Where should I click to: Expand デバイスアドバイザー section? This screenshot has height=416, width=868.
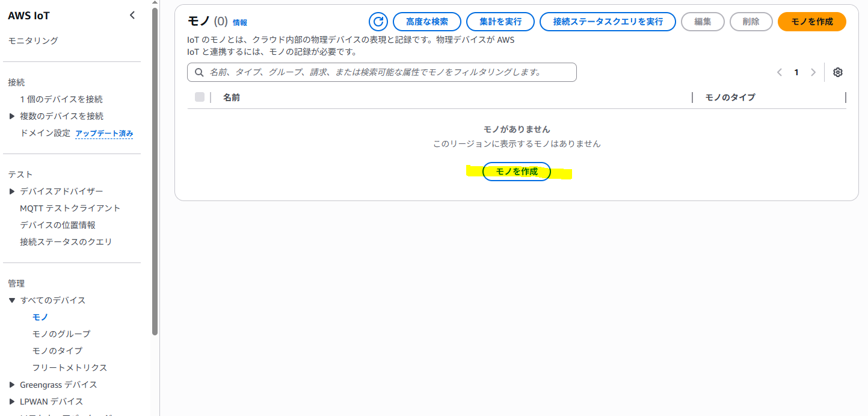click(12, 191)
